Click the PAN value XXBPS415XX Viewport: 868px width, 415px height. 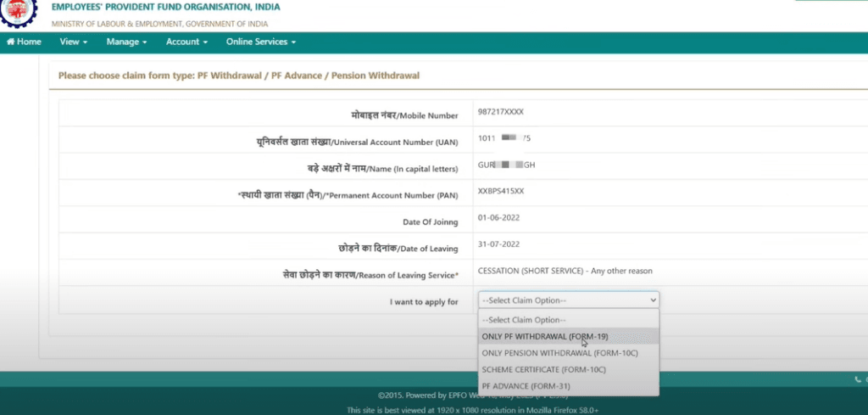point(501,191)
